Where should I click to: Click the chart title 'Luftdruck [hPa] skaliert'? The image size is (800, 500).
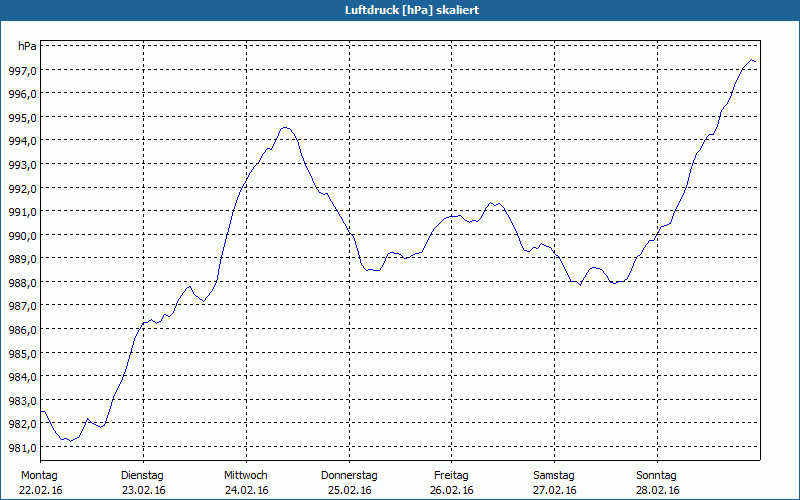[412, 10]
